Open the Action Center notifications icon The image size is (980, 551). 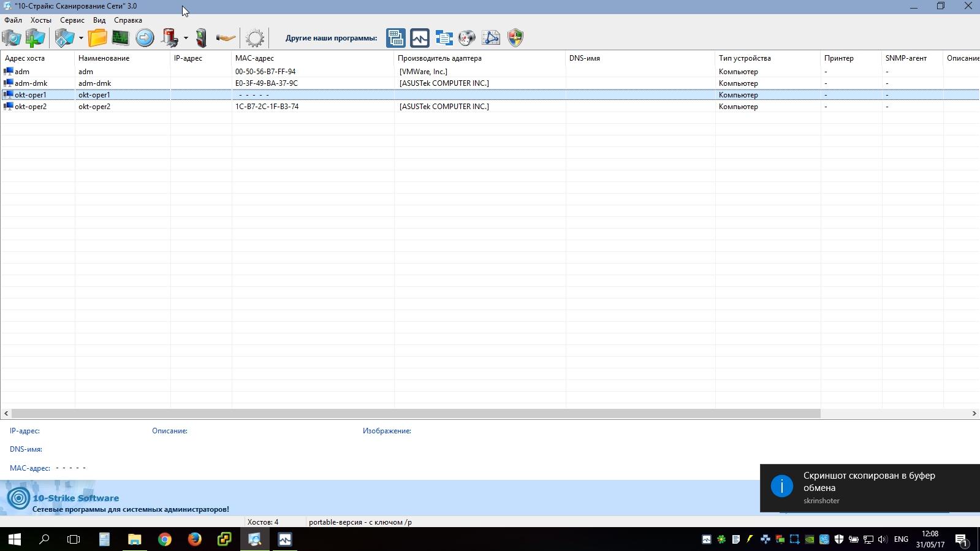(961, 539)
